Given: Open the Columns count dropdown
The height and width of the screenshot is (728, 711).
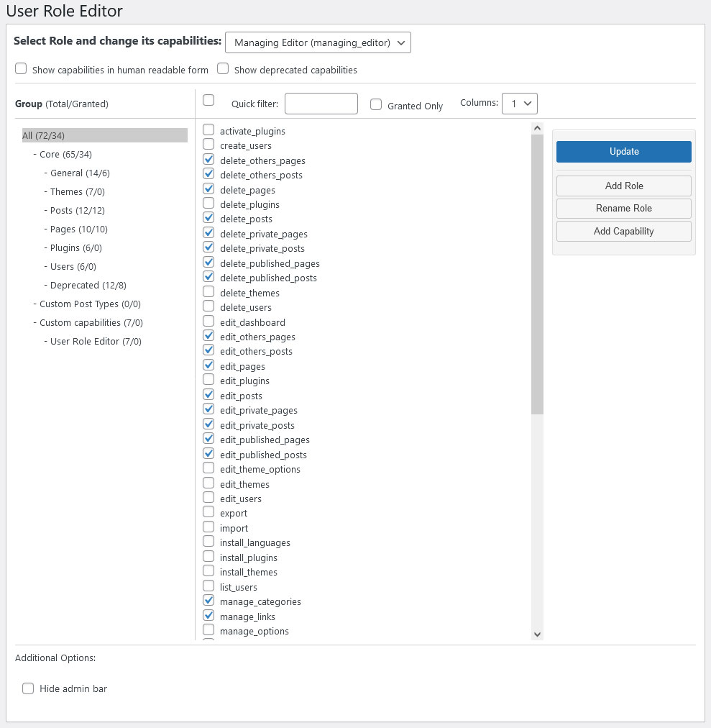Looking at the screenshot, I should [519, 103].
